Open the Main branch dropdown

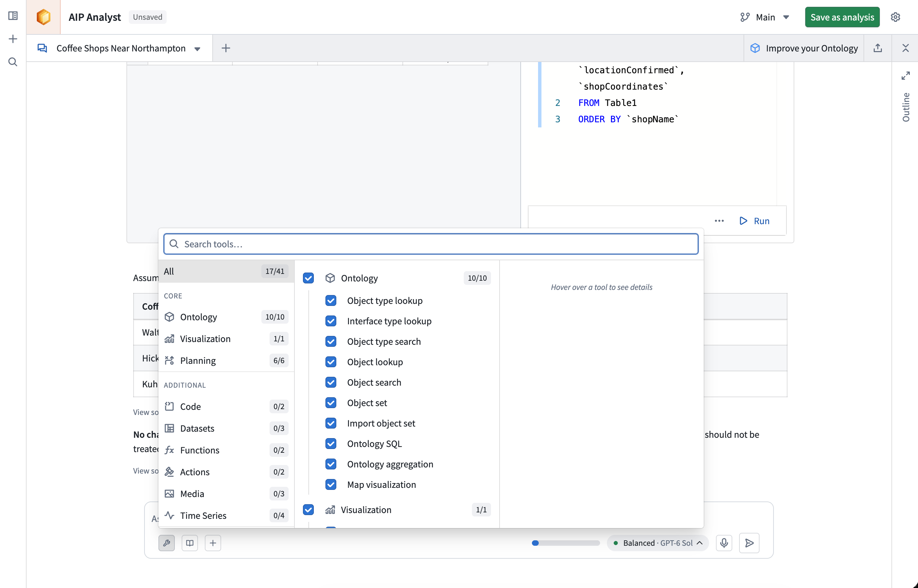(x=766, y=17)
